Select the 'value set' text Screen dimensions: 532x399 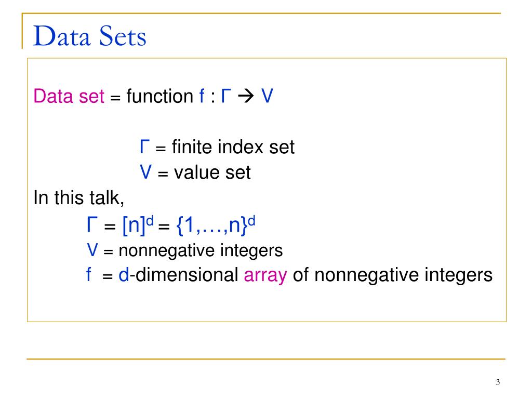(x=212, y=172)
